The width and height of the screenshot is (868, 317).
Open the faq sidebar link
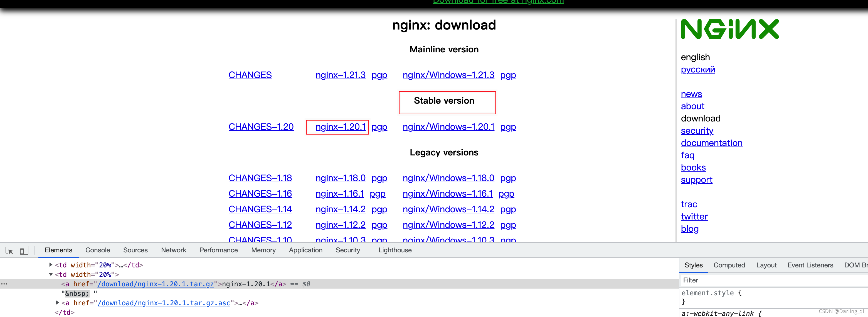687,155
